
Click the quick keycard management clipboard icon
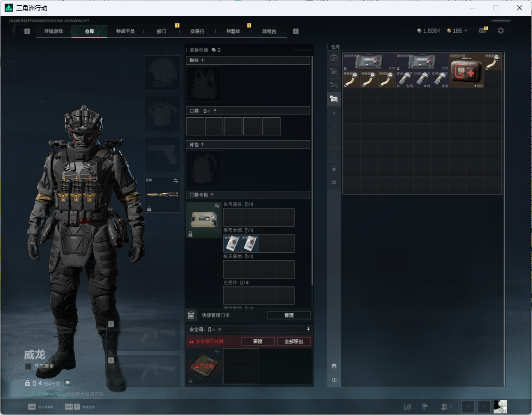pos(191,315)
